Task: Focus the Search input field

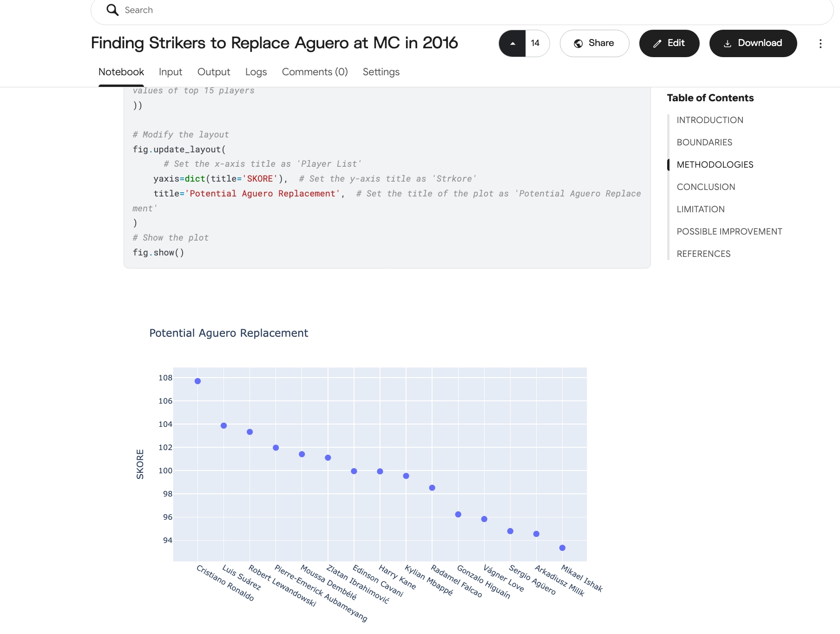Action: tap(462, 10)
